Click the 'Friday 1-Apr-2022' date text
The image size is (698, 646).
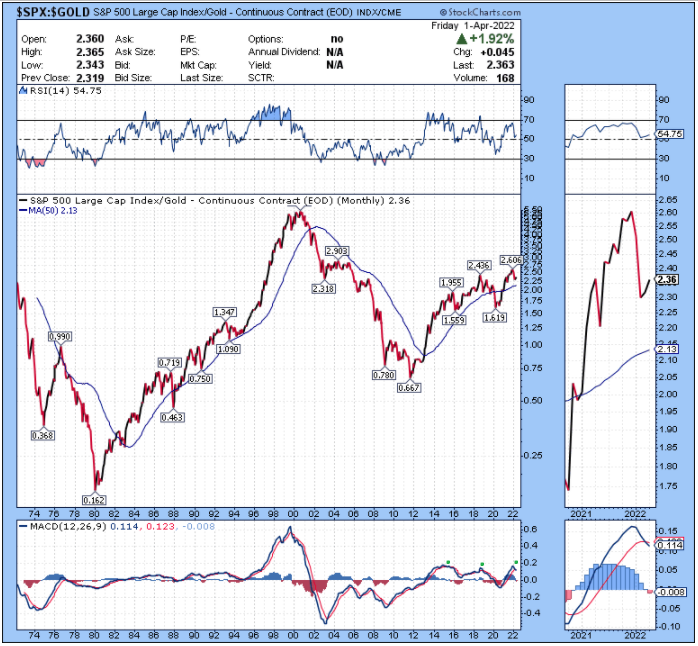(472, 26)
